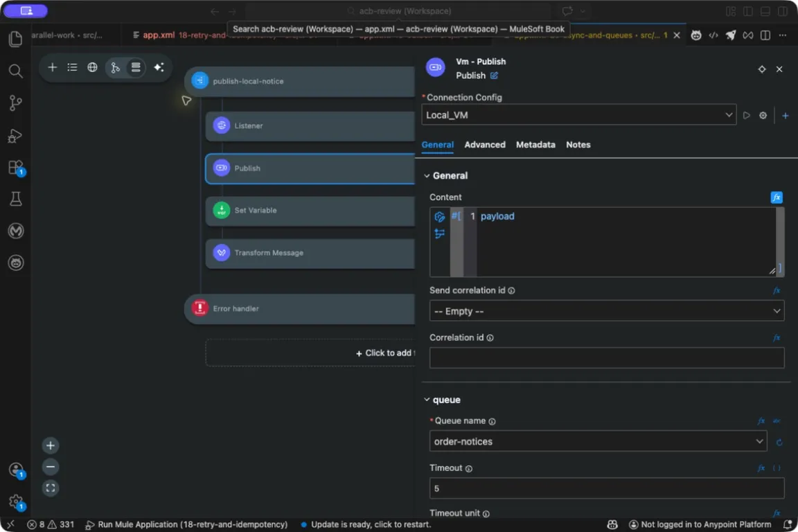The image size is (798, 532).
Task: Click into the Content expression editor
Action: tap(625, 242)
